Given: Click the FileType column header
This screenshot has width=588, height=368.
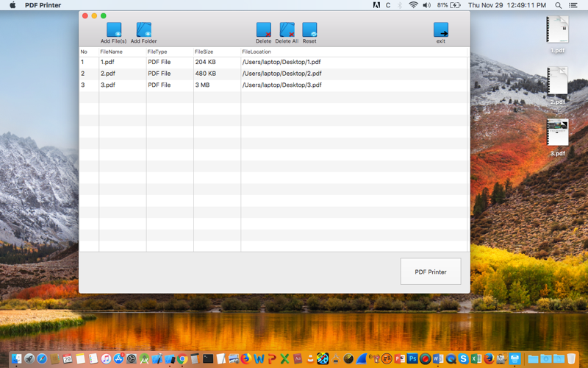Looking at the screenshot, I should [170, 52].
